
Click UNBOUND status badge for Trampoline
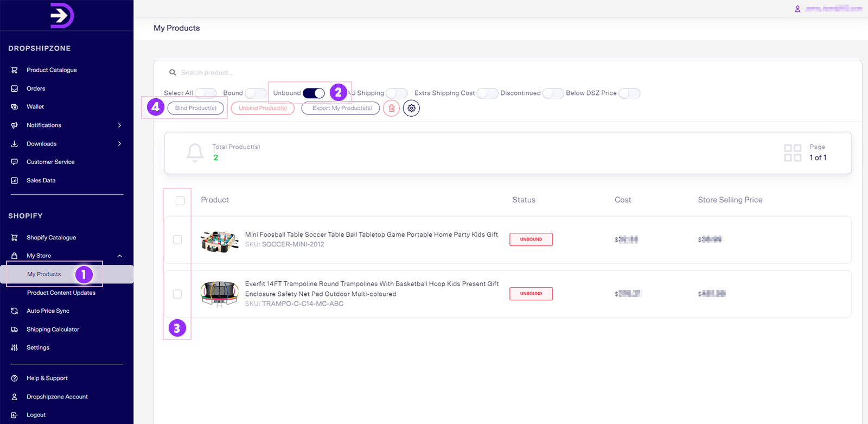tap(531, 294)
